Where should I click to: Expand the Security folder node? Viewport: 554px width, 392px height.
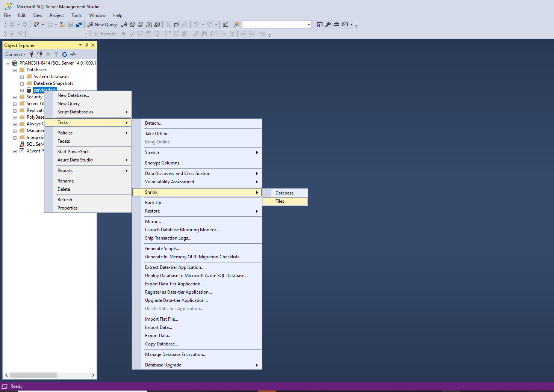point(15,97)
